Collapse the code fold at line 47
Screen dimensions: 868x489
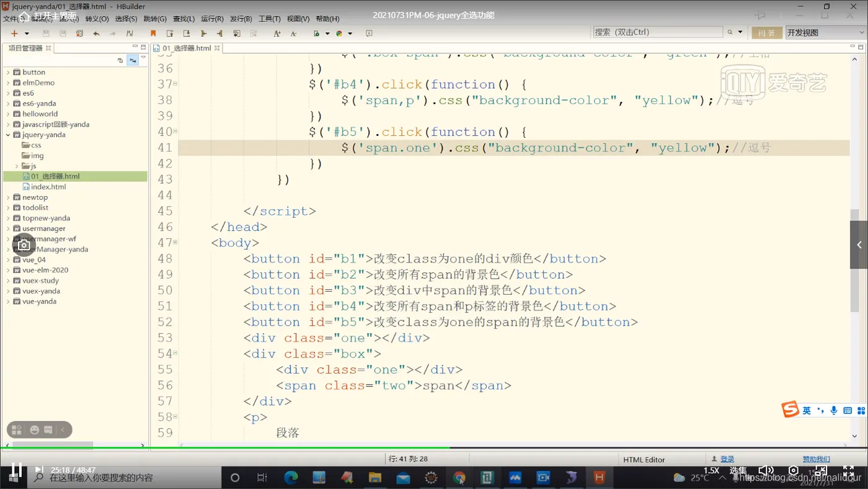pos(175,243)
